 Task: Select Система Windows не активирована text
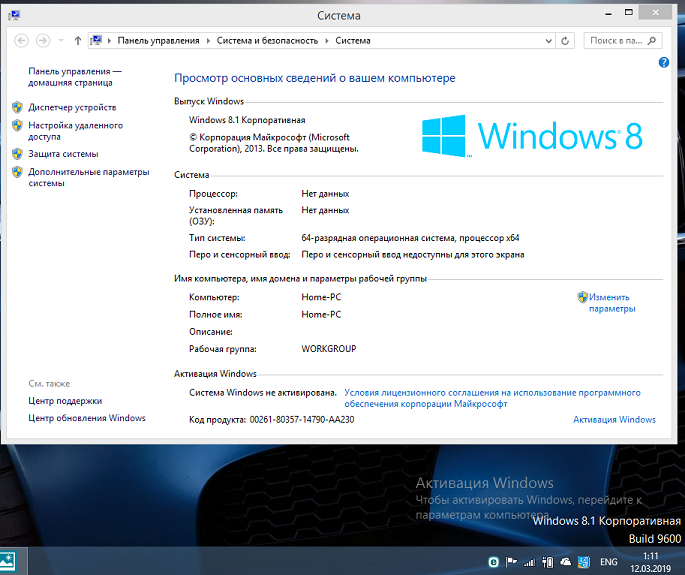click(x=263, y=392)
